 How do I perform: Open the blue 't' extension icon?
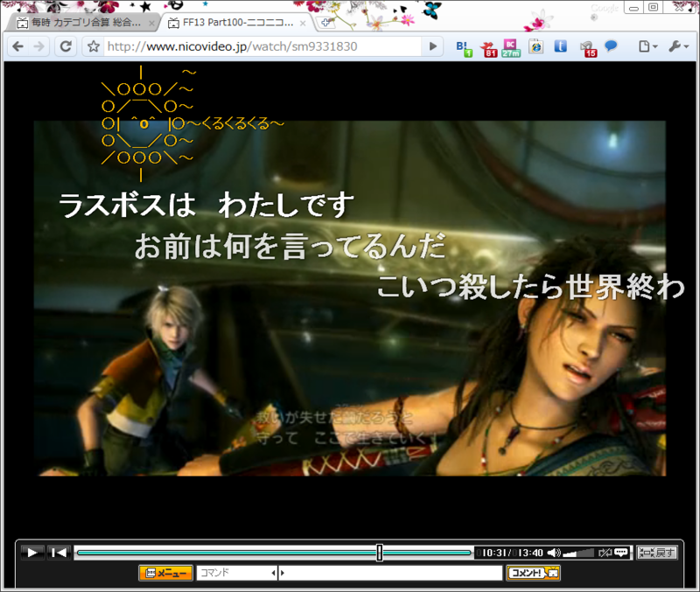pyautogui.click(x=560, y=46)
